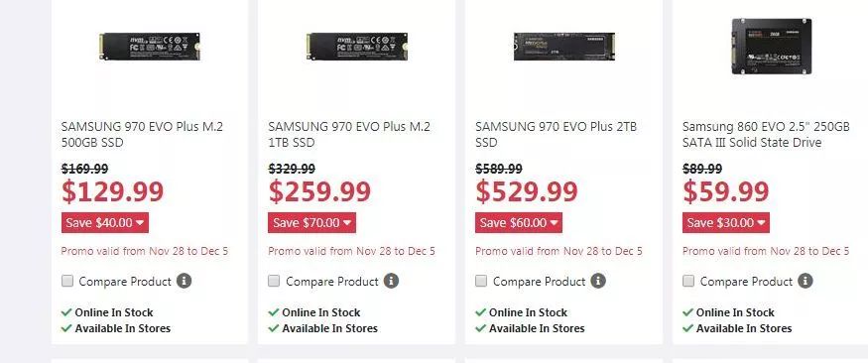Click the 1TB M.2 SSD product image
The height and width of the screenshot is (363, 868).
coord(357,47)
